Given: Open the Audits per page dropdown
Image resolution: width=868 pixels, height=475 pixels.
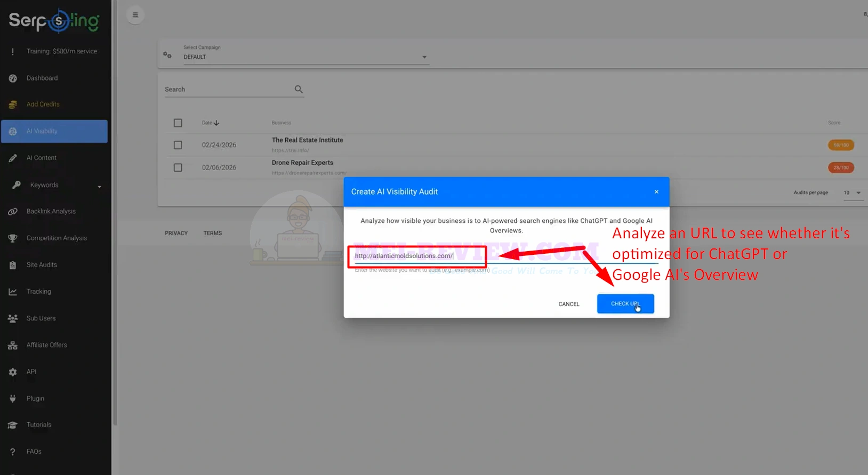Looking at the screenshot, I should (x=853, y=193).
